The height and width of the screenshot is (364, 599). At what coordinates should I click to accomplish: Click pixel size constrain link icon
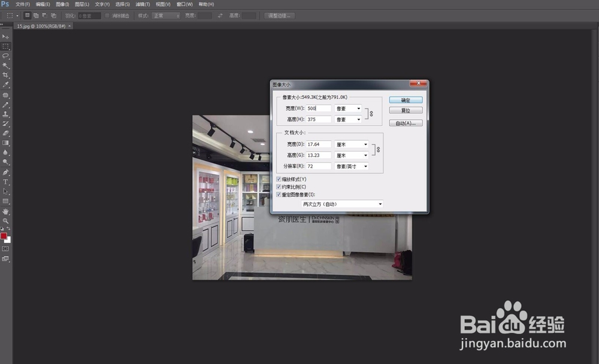pyautogui.click(x=371, y=114)
